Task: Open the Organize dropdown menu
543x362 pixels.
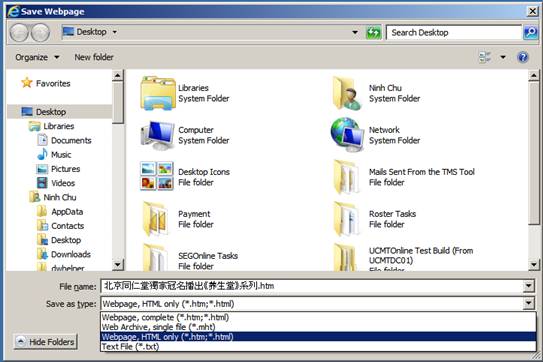Action: pyautogui.click(x=37, y=57)
